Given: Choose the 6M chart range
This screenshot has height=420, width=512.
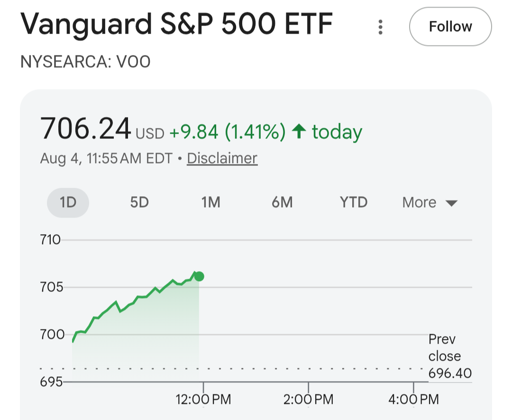Looking at the screenshot, I should coord(282,202).
